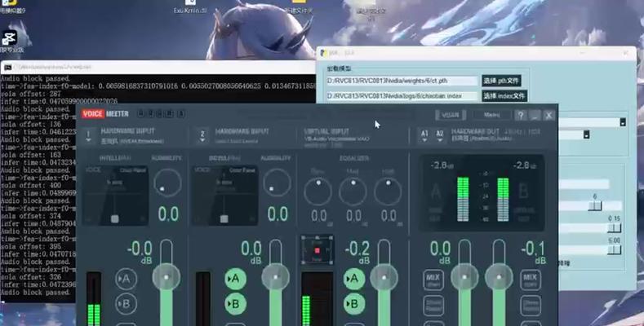Click the console window title bar icon
Screen dimensions: 644x326
coord(7,67)
